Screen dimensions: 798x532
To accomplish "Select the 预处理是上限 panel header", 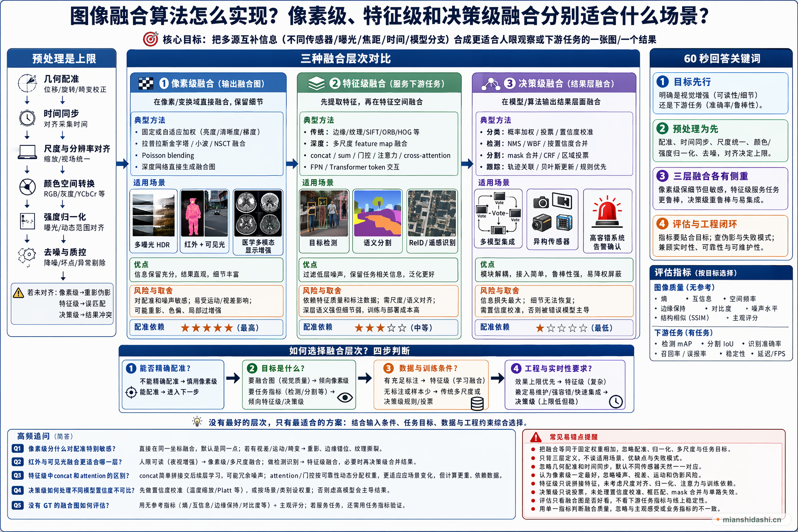I will pos(62,59).
